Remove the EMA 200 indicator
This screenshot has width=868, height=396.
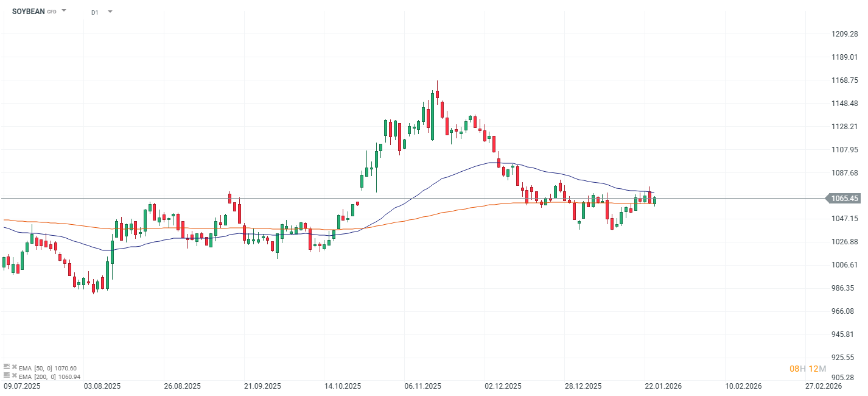point(14,377)
